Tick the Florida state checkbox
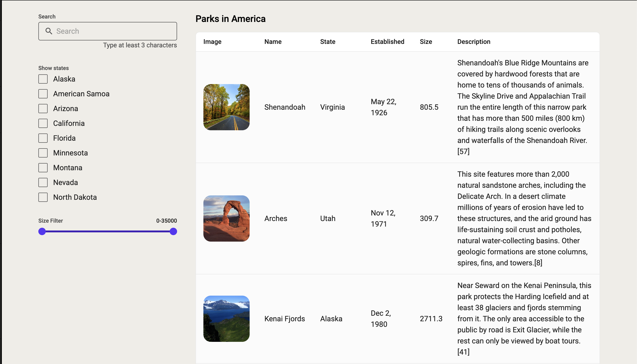This screenshot has height=364, width=637. tap(43, 138)
